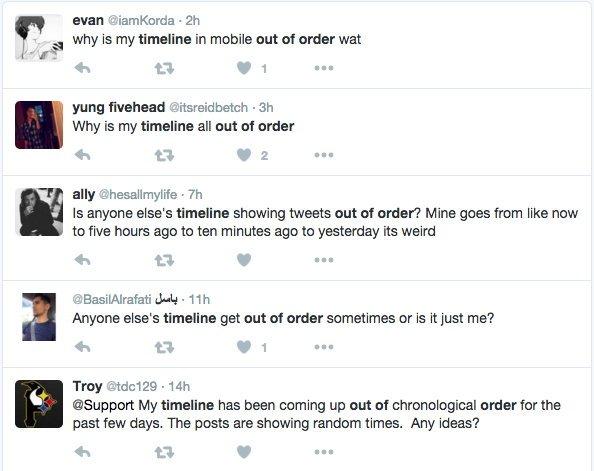Screen dimensions: 594x471
Task: Like yung fivehead's tweet with 2 likes
Action: (244, 155)
